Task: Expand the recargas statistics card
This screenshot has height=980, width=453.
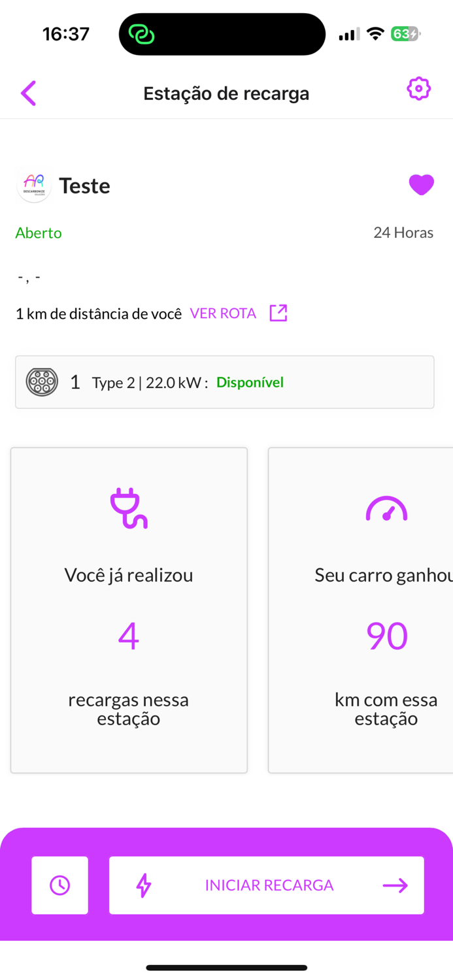Action: coord(128,610)
